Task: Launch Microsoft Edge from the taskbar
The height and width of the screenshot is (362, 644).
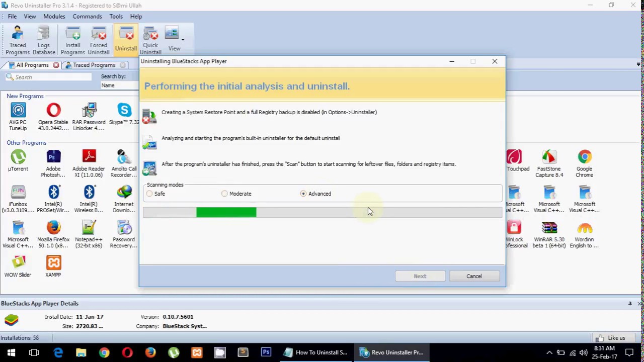Action: pyautogui.click(x=58, y=352)
